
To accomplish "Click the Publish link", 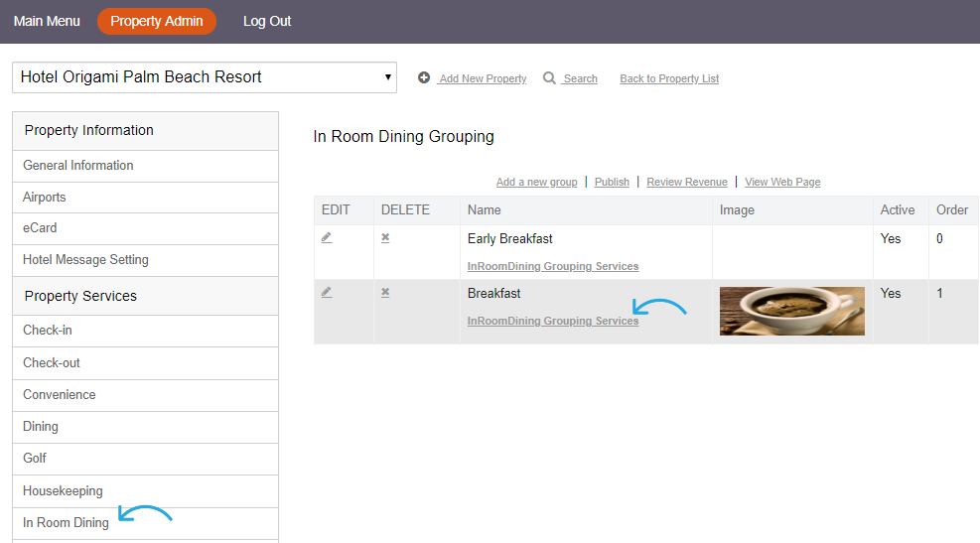I will (612, 182).
